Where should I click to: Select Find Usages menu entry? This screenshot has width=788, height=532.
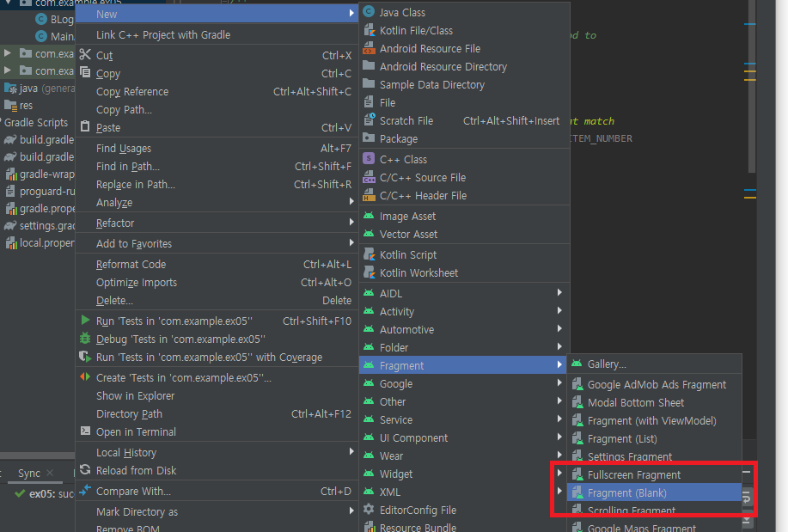217,149
